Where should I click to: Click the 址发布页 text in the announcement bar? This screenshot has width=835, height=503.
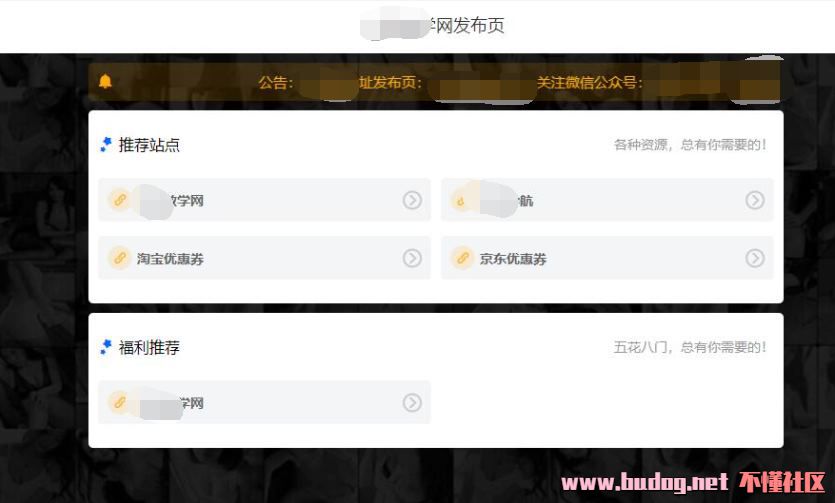[390, 83]
